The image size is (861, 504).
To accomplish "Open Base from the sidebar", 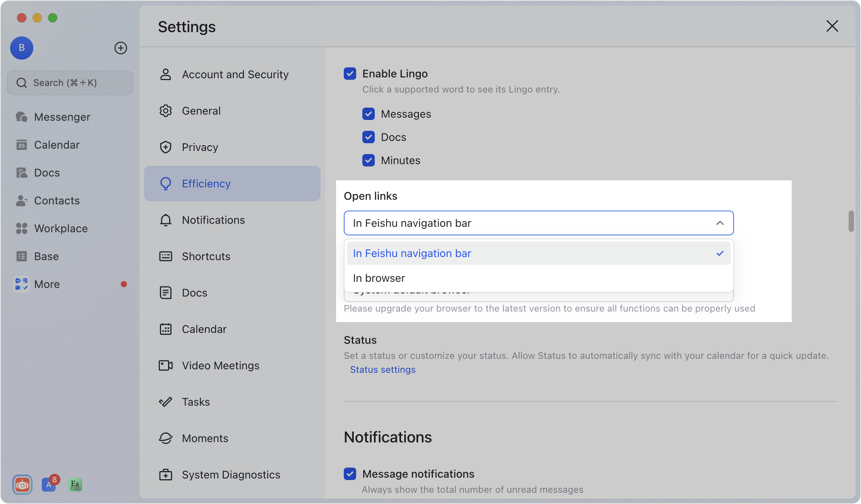I will pos(46,256).
